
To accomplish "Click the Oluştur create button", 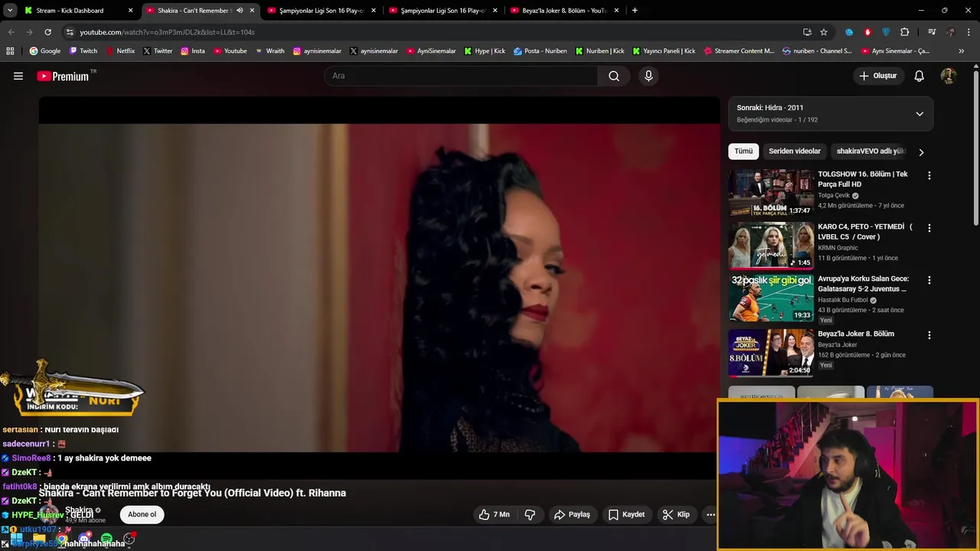I will (x=877, y=76).
